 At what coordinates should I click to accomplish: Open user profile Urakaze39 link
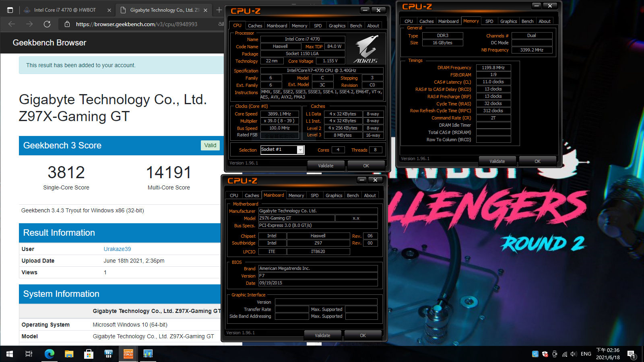[x=117, y=249]
